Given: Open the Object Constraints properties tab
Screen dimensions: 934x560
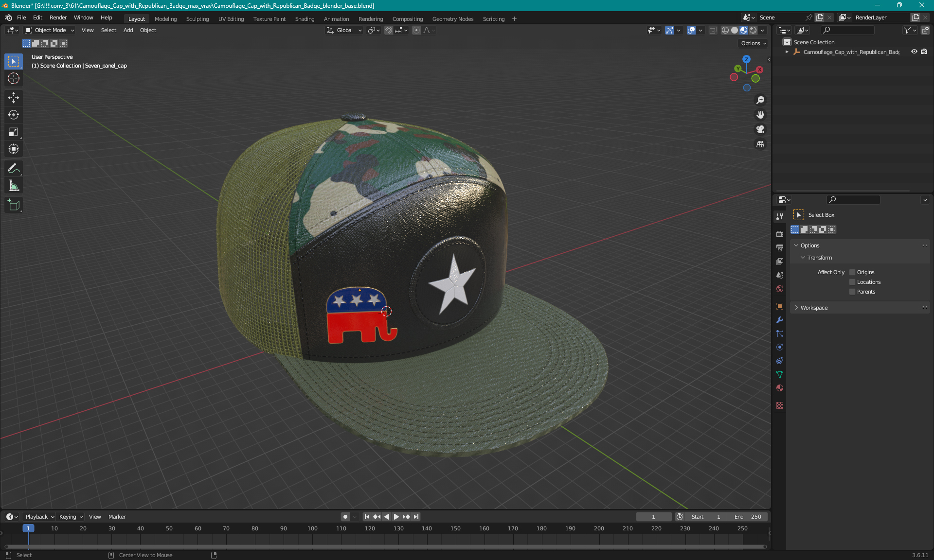Looking at the screenshot, I should point(780,361).
